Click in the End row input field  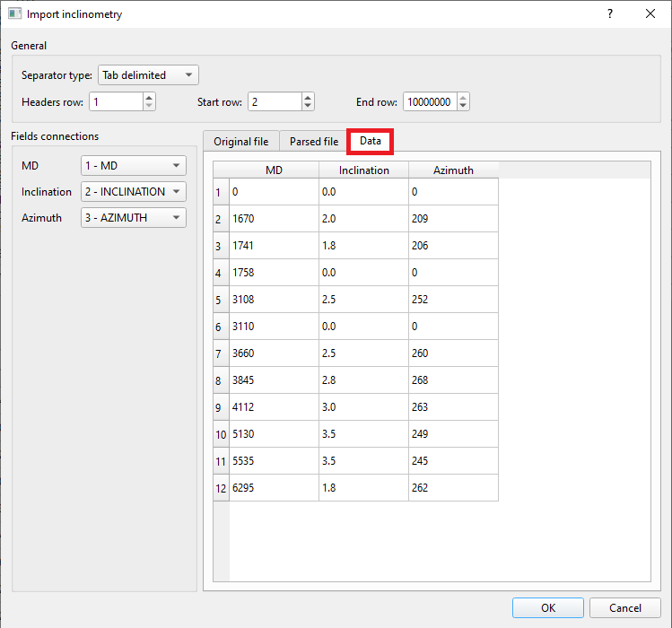tap(430, 102)
